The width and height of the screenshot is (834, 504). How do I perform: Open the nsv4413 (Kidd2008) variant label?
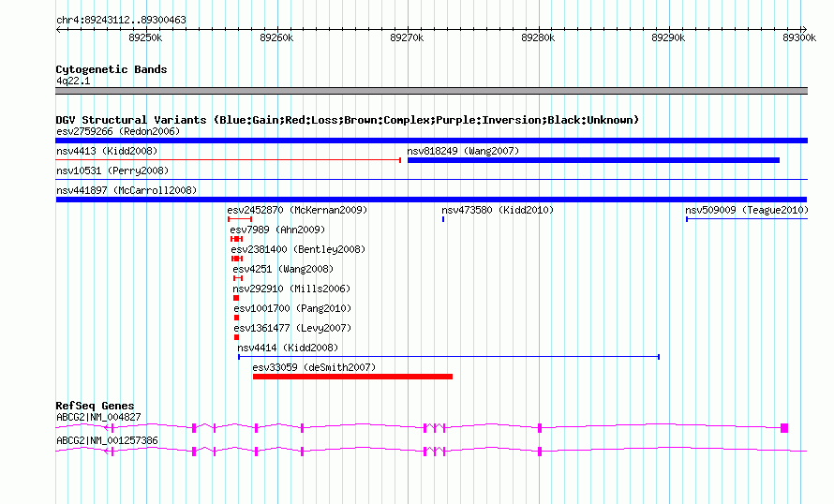[x=107, y=151]
